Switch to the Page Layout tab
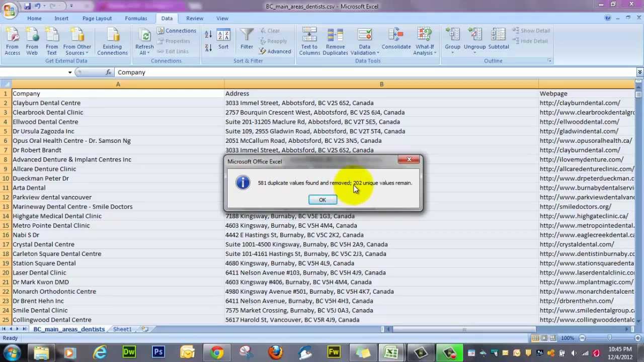This screenshot has height=362, width=644. coord(97,18)
